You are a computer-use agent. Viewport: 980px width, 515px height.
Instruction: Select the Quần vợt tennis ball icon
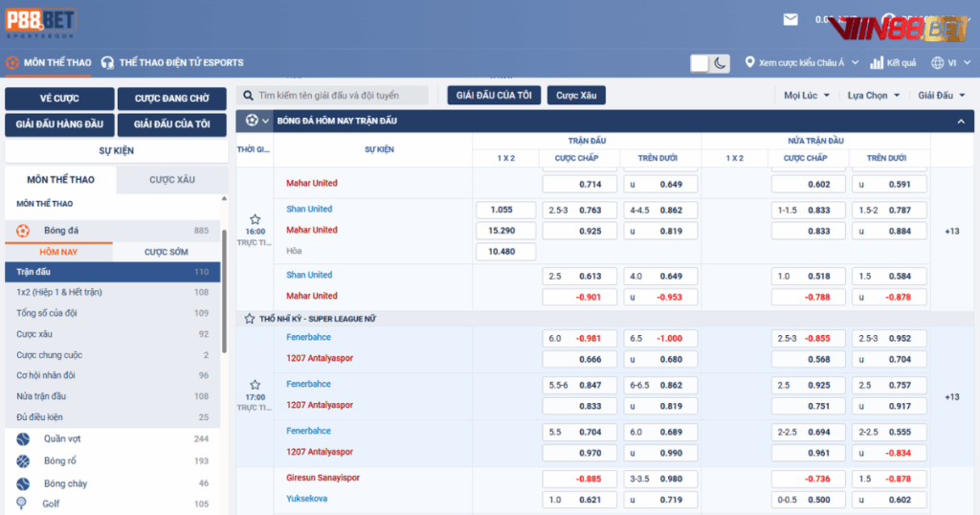(x=23, y=438)
